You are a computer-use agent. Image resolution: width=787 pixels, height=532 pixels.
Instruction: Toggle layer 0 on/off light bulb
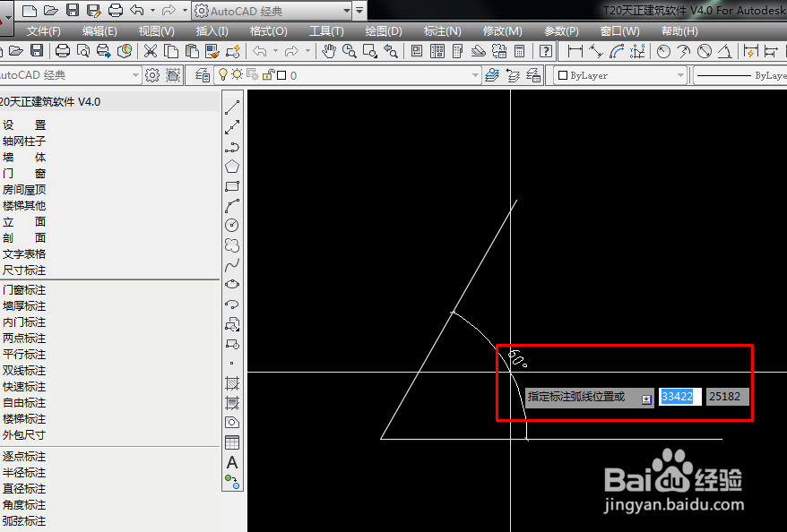point(223,74)
